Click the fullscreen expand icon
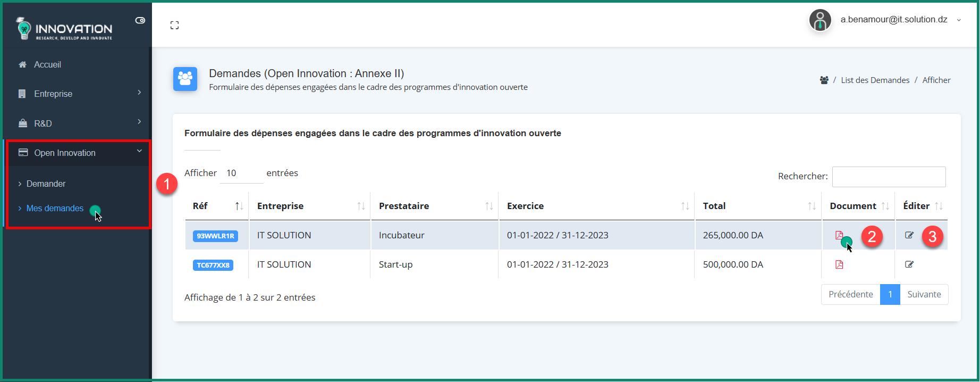The image size is (980, 382). click(x=174, y=25)
